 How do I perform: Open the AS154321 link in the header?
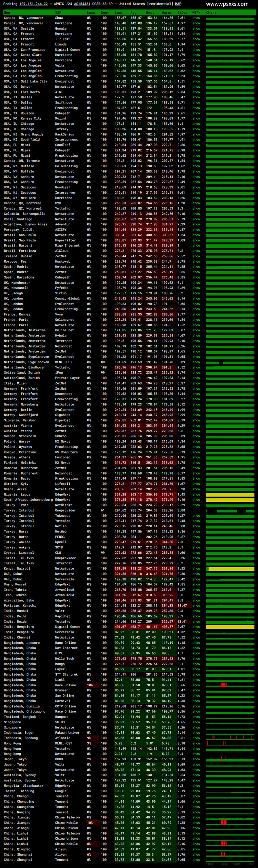82,4
